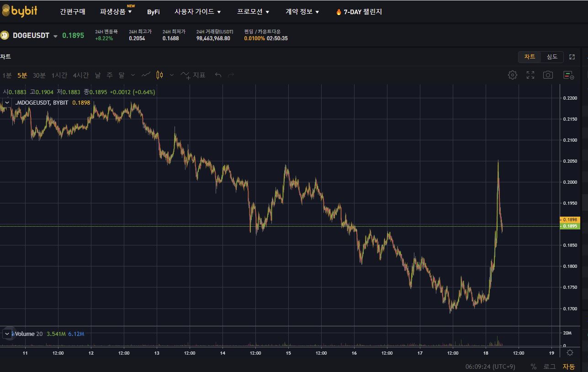Open chart settings gear icon

point(513,75)
